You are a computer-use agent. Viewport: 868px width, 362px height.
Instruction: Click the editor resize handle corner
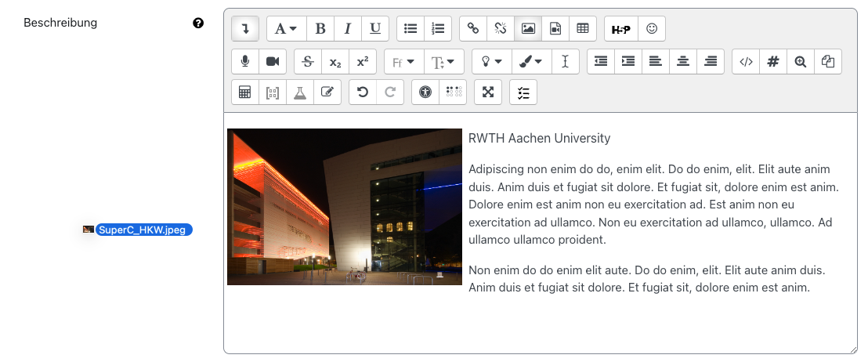click(853, 349)
